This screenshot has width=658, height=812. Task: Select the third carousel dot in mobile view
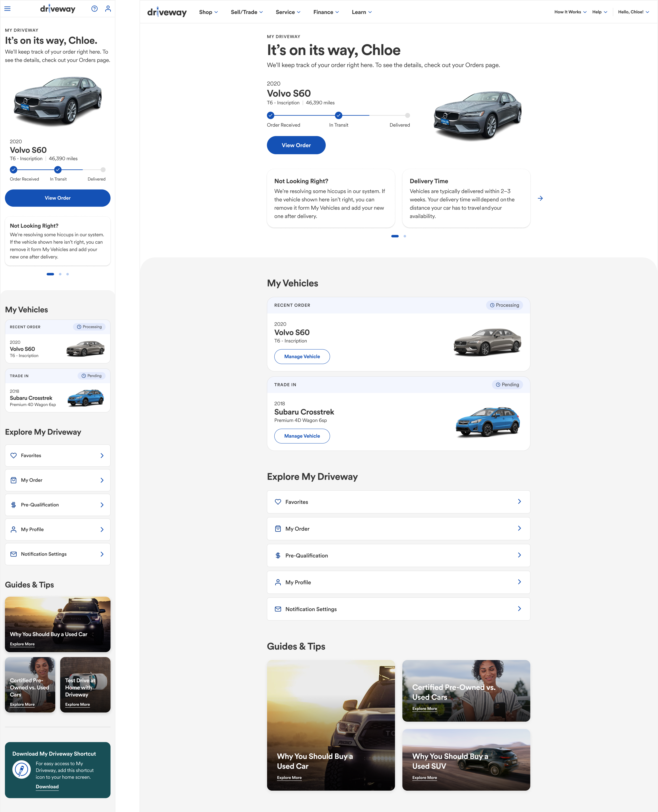tap(68, 274)
